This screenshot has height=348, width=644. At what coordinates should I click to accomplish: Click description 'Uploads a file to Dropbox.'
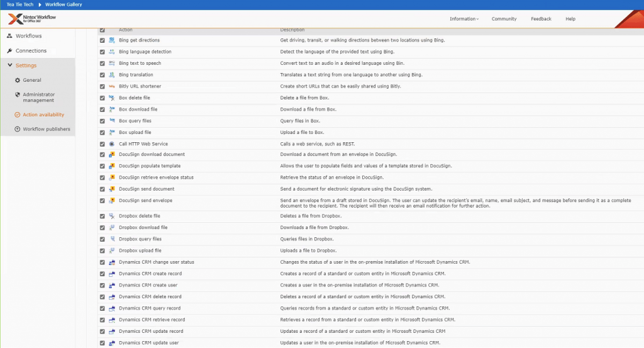coord(308,250)
